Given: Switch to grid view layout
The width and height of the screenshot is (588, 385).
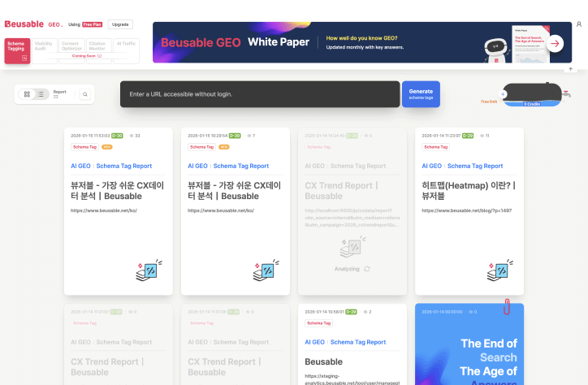Looking at the screenshot, I should (27, 94).
